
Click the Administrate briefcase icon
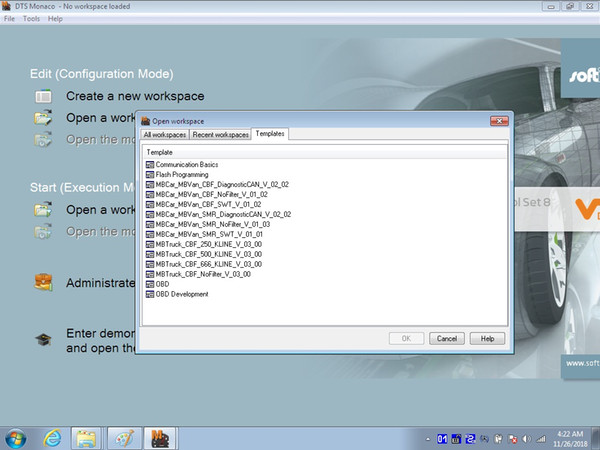(43, 282)
